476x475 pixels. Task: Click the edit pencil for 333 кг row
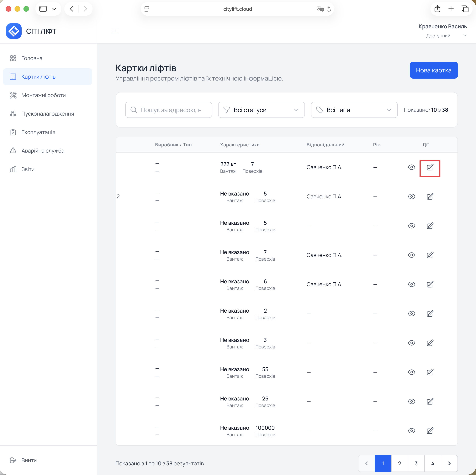click(430, 167)
